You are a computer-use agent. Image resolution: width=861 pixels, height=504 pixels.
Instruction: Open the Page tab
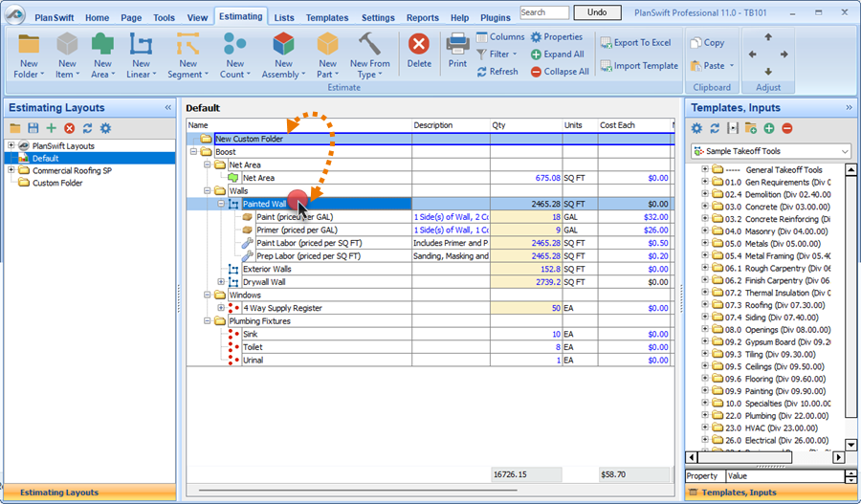click(131, 17)
